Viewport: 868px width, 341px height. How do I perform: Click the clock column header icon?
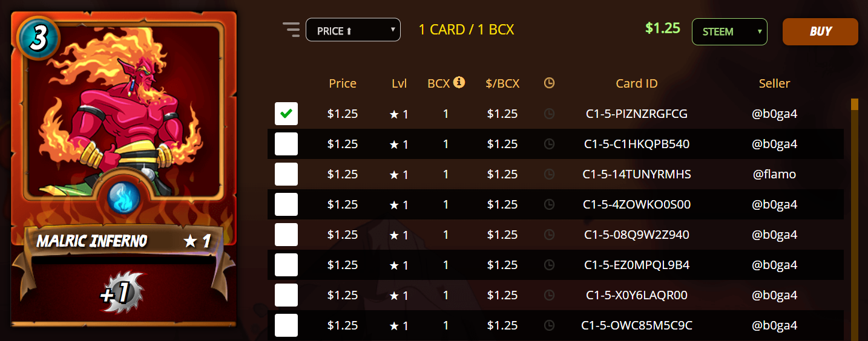point(549,83)
